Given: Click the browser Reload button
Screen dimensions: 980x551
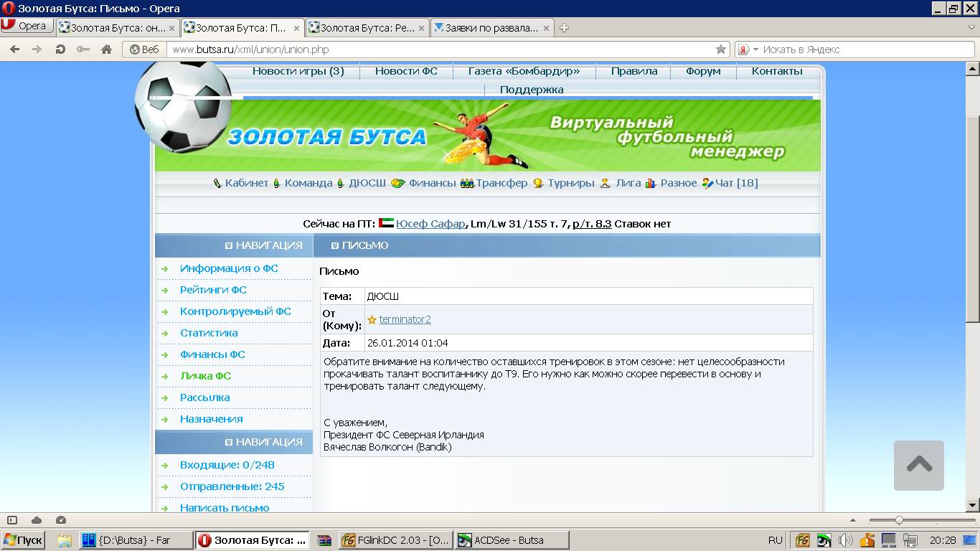Looking at the screenshot, I should pos(60,50).
